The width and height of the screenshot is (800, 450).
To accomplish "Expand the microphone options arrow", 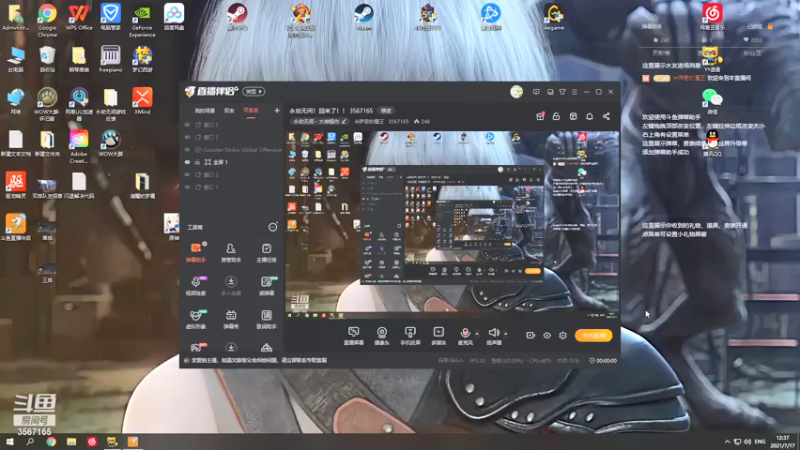I will pyautogui.click(x=477, y=334).
